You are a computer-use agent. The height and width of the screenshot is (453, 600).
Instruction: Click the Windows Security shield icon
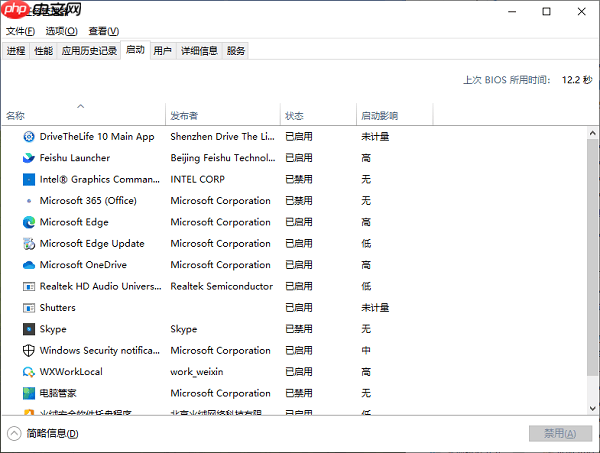click(x=29, y=350)
